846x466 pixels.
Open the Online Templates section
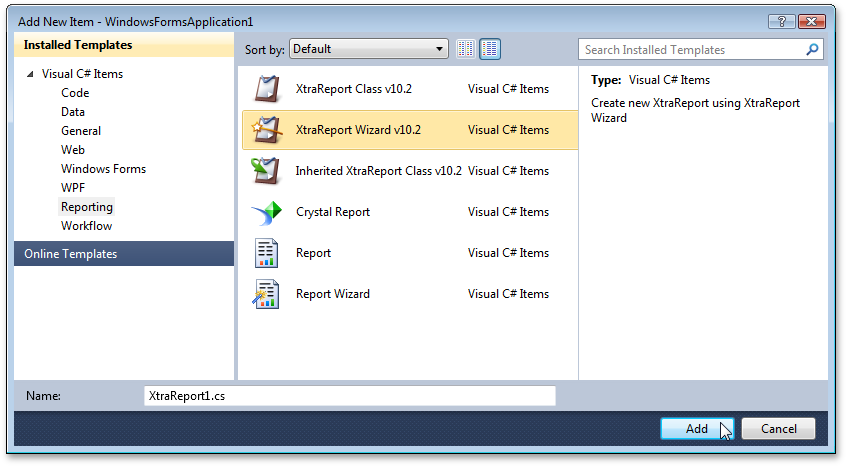(124, 253)
